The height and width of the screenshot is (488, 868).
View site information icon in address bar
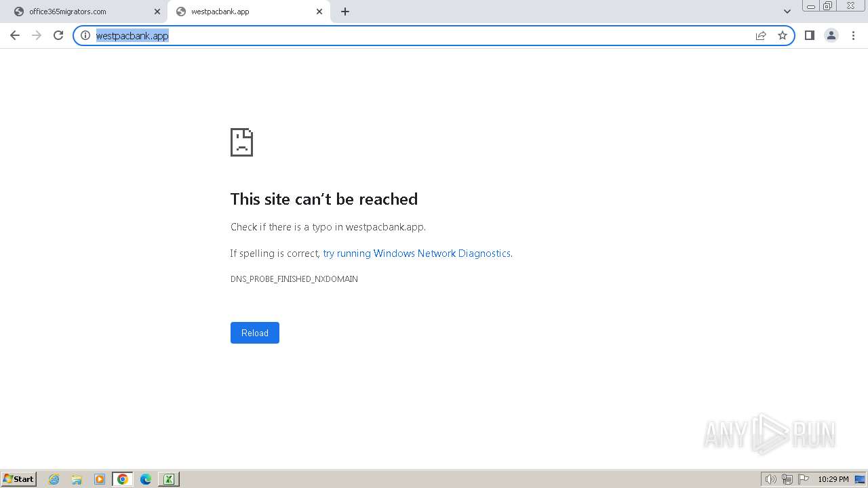pos(85,35)
